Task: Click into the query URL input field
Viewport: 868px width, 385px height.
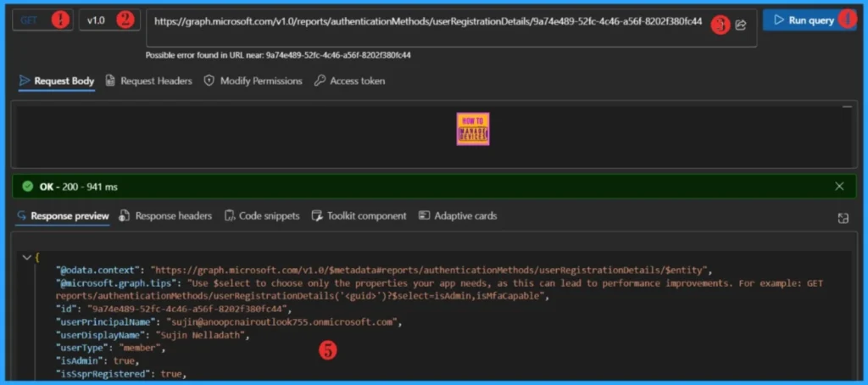Action: coord(451,28)
